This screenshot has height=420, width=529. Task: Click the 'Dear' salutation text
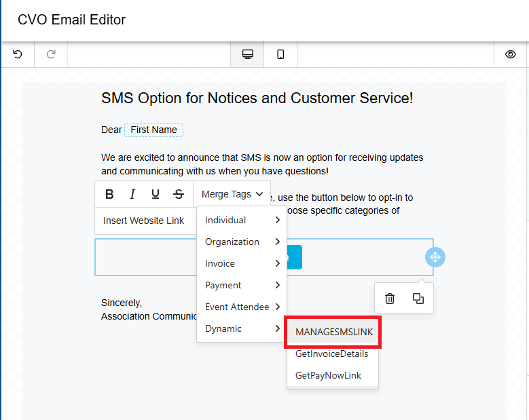pos(111,130)
